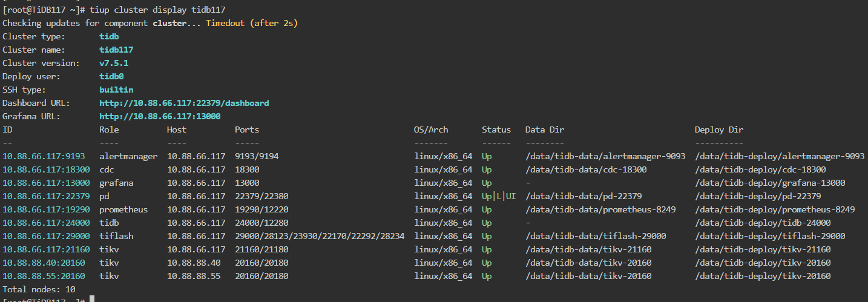Click deploy dir /data/tidb-deploy/tikv-21160

(763, 249)
